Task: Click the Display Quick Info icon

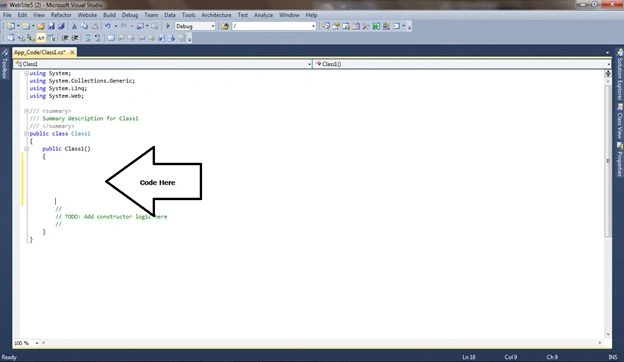Action: click(31, 38)
